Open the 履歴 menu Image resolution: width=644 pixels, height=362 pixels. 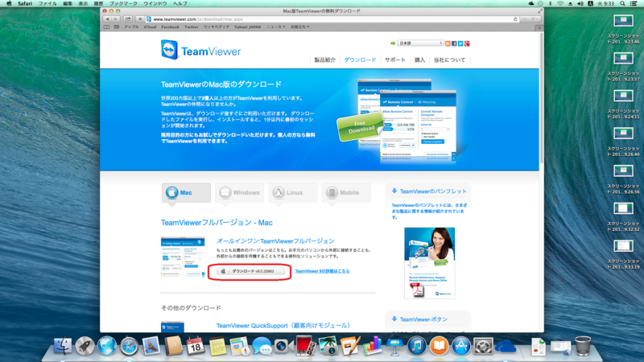coord(98,3)
